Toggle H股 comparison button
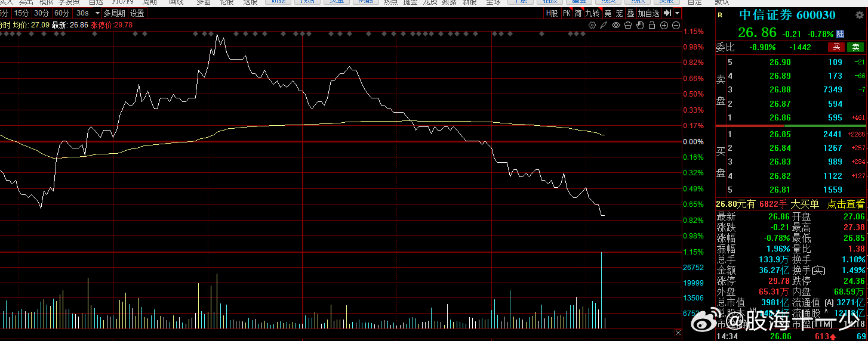 pos(552,13)
